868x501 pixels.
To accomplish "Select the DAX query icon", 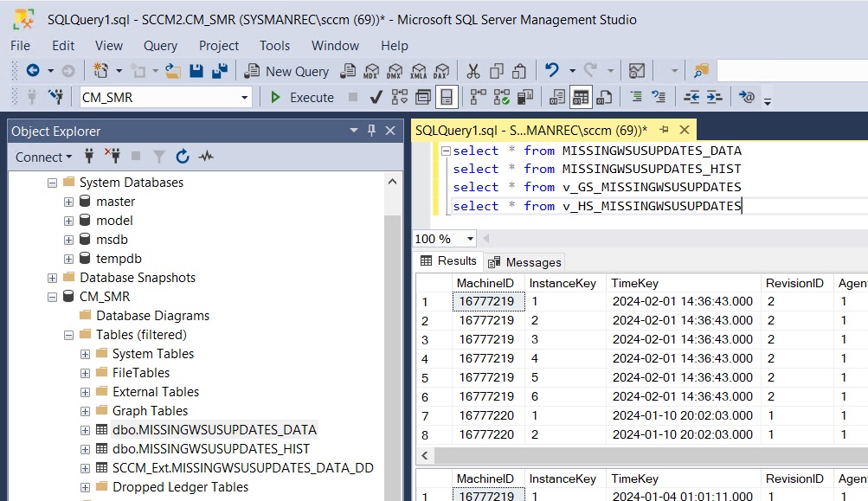I will pos(440,71).
